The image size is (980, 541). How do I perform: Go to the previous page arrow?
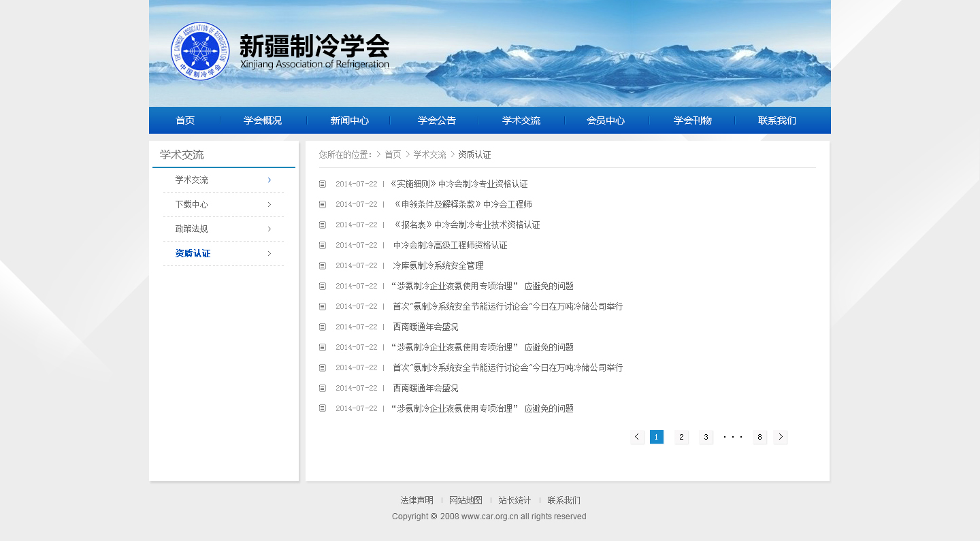(638, 437)
